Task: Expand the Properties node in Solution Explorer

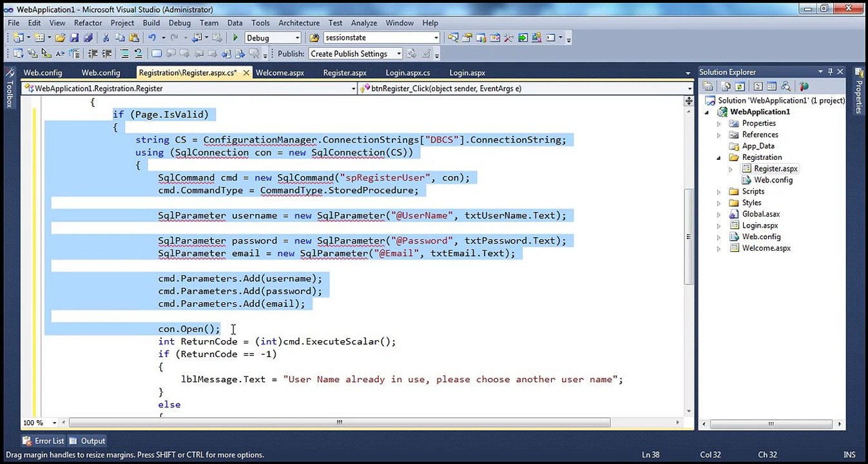Action: click(x=719, y=123)
